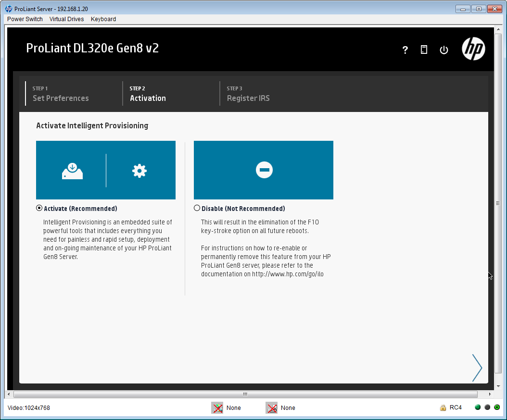Click the horizontal scrollbar right arrow
Image resolution: width=507 pixels, height=420 pixels.
(x=490, y=394)
